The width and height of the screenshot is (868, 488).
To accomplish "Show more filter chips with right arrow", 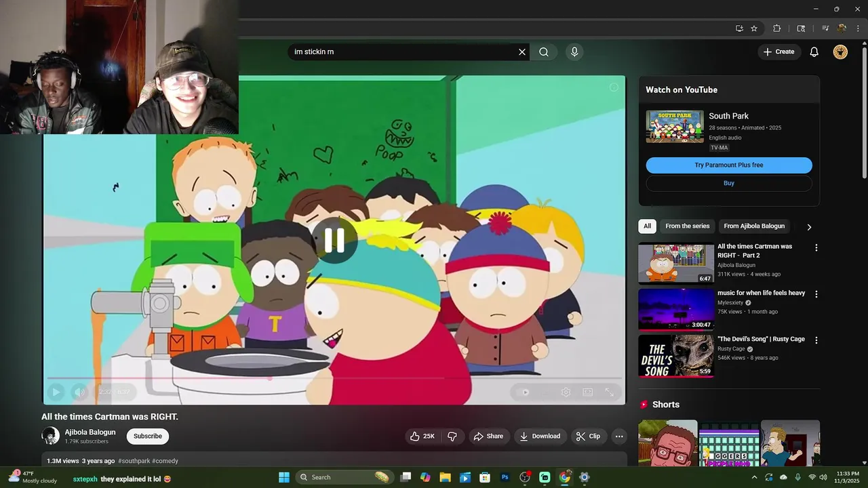I will click(x=809, y=227).
